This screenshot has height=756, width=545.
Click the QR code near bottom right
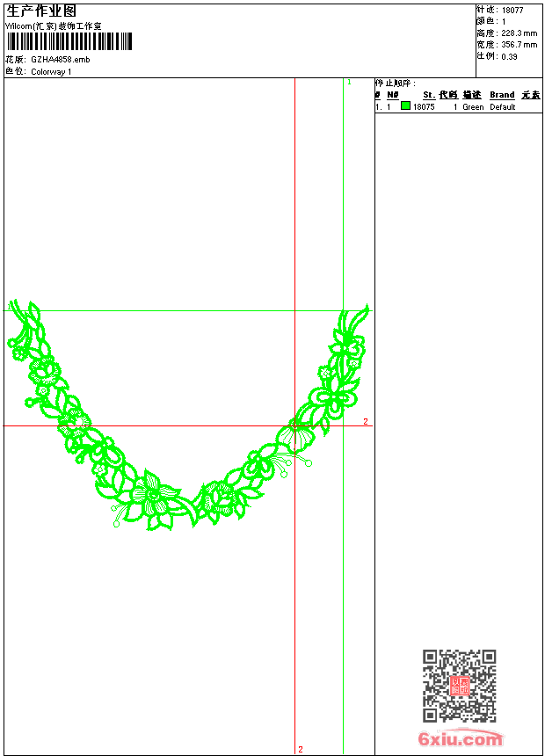tap(460, 686)
